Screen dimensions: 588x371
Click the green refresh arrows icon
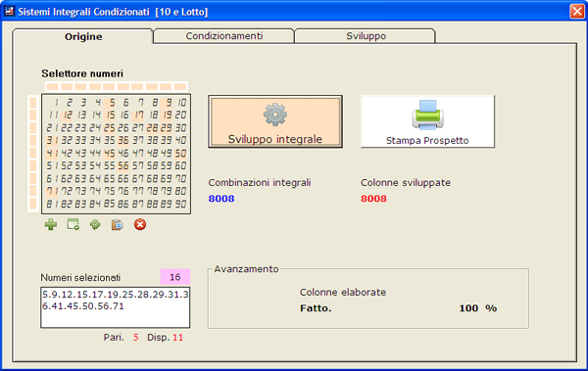click(95, 224)
